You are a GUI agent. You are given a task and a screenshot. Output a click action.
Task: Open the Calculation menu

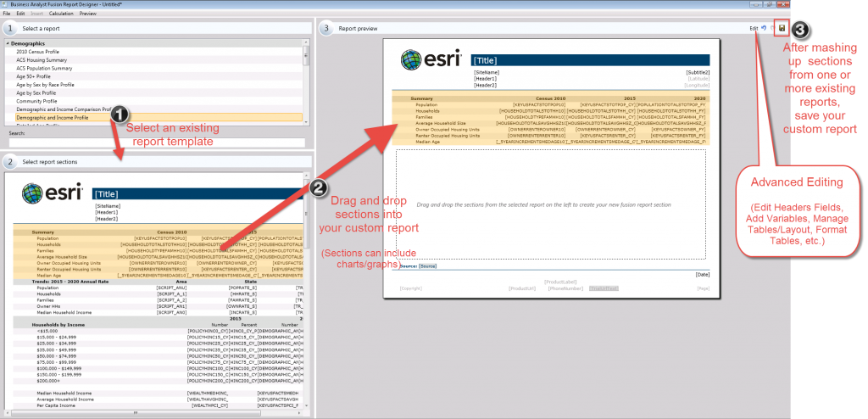point(61,12)
